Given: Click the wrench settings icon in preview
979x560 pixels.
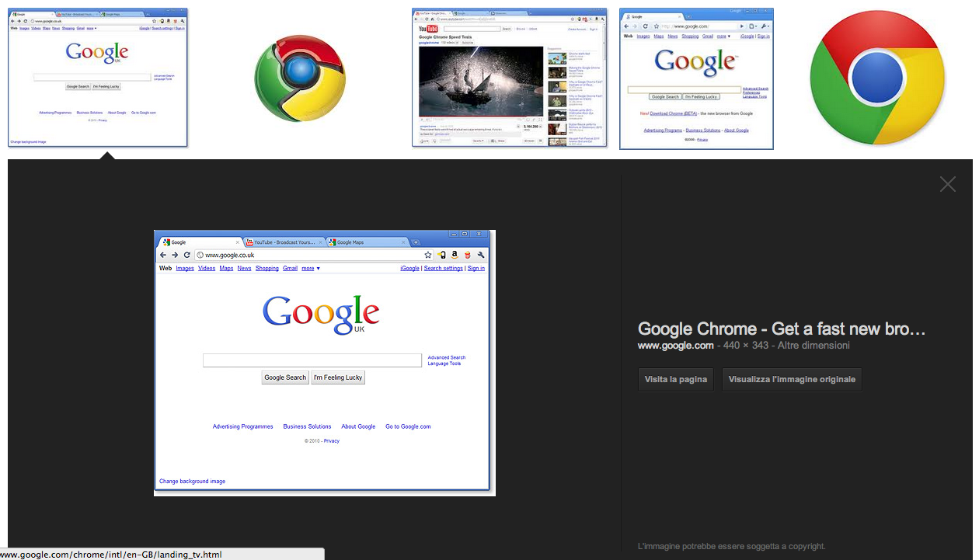Looking at the screenshot, I should pos(481,255).
